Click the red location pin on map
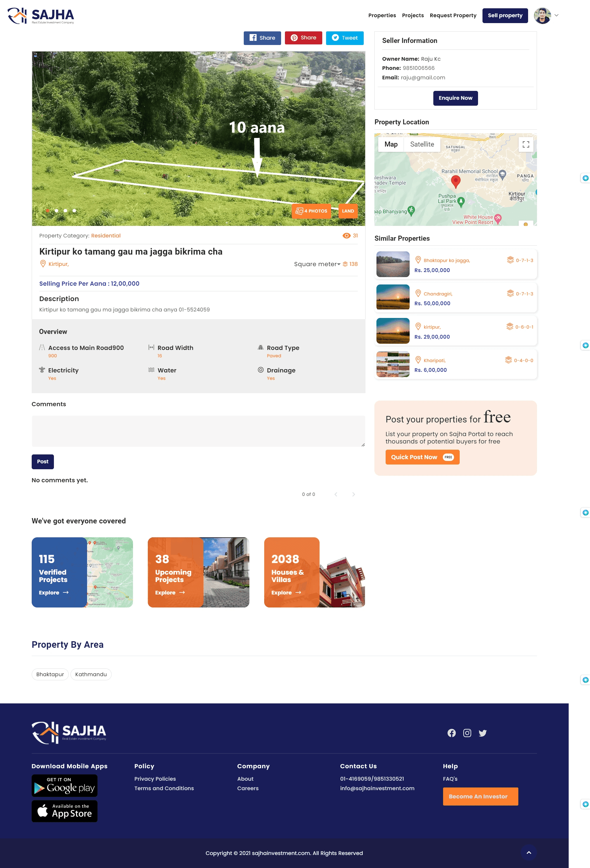This screenshot has width=590, height=868. (456, 181)
